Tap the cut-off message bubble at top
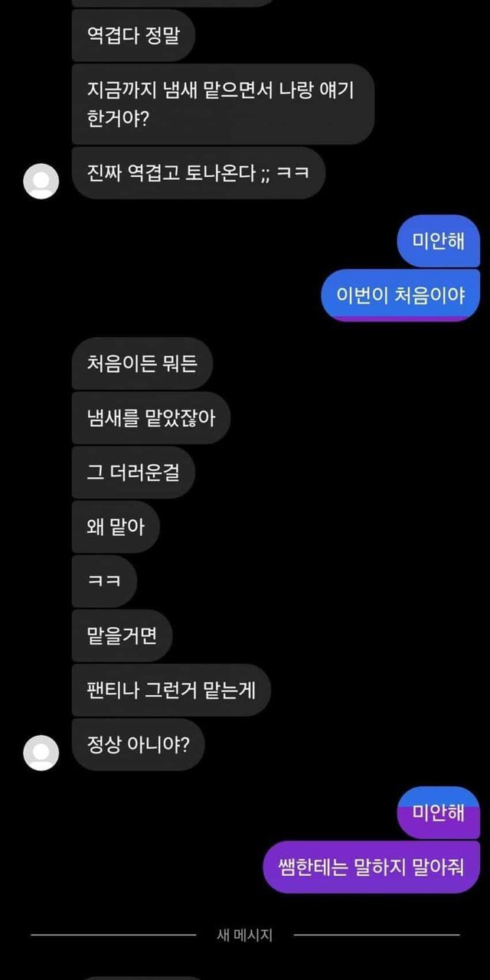The height and width of the screenshot is (980, 490). (x=173, y=3)
